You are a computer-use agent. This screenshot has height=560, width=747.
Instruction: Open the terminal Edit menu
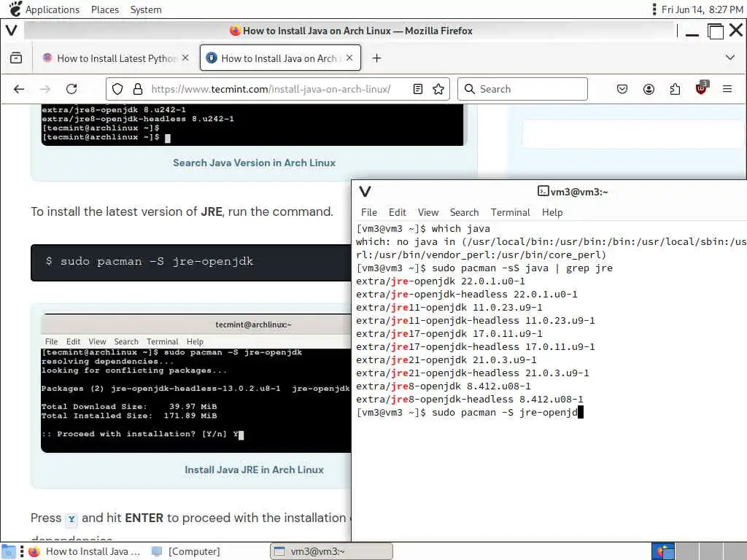[398, 212]
